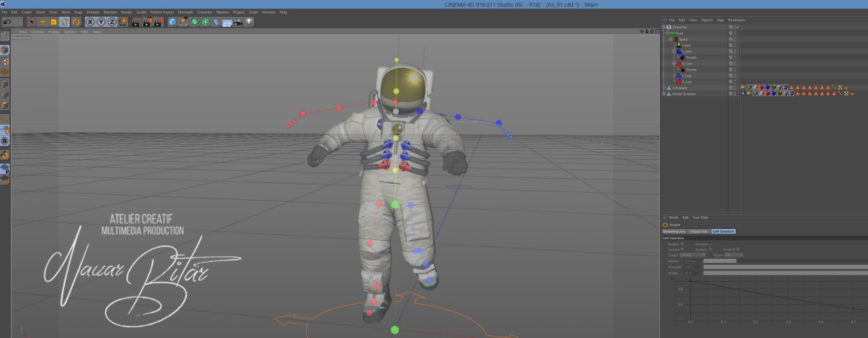Open the Falloff dropdown
The height and width of the screenshot is (338, 868).
(692, 255)
